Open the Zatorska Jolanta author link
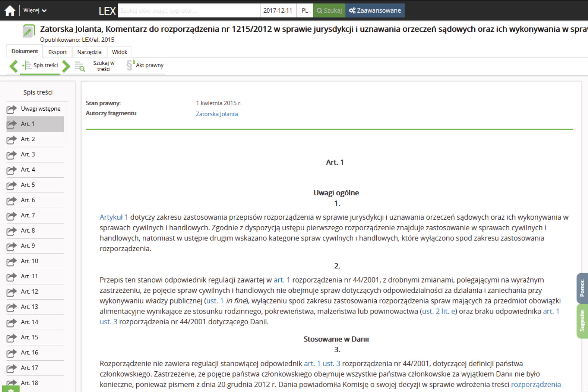Screen dimensions: 588x392 pos(217,114)
